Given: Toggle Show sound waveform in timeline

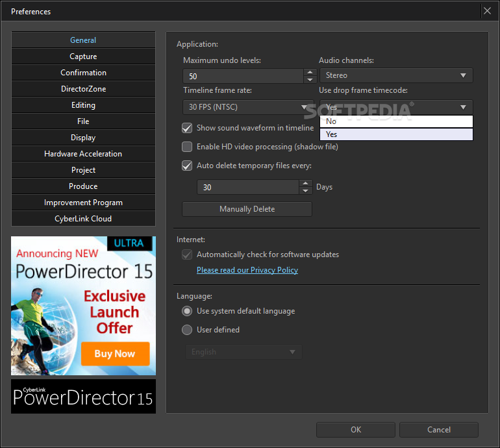Looking at the screenshot, I should point(187,128).
